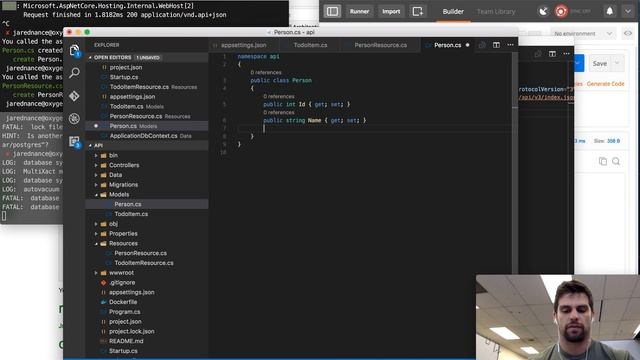Open the Extensions view in activity bar

pos(74,142)
